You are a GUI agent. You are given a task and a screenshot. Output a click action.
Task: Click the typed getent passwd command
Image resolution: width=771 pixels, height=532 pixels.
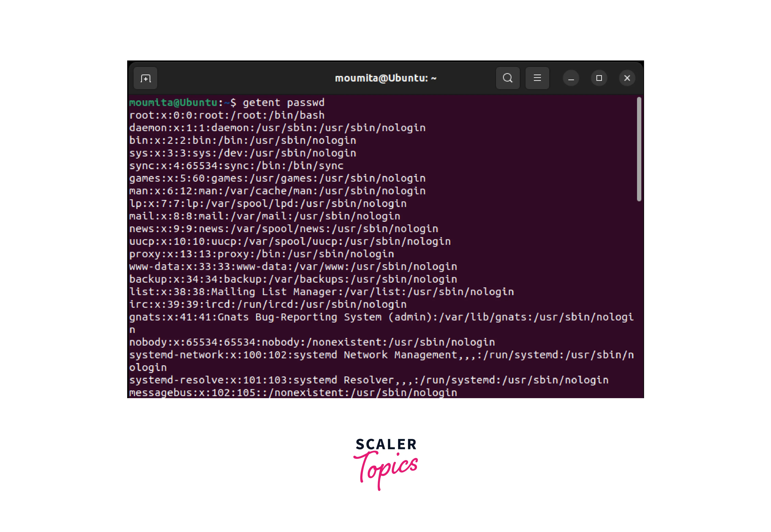click(283, 103)
